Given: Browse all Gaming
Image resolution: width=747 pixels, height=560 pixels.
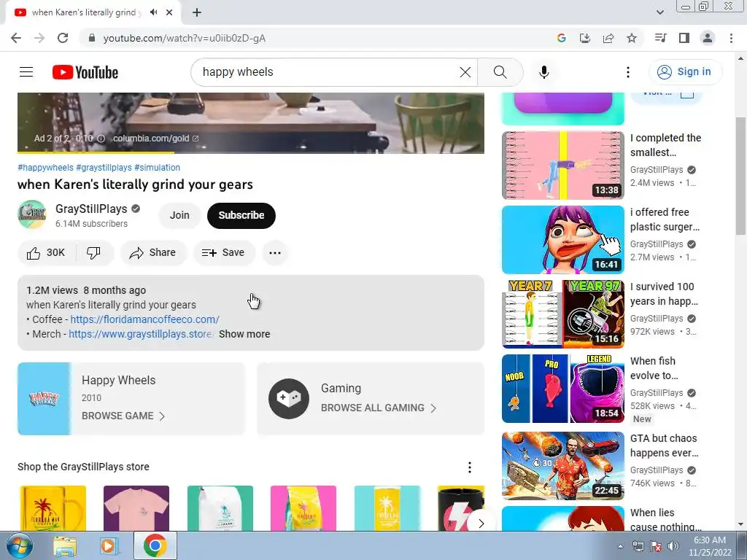Looking at the screenshot, I should click(x=379, y=408).
